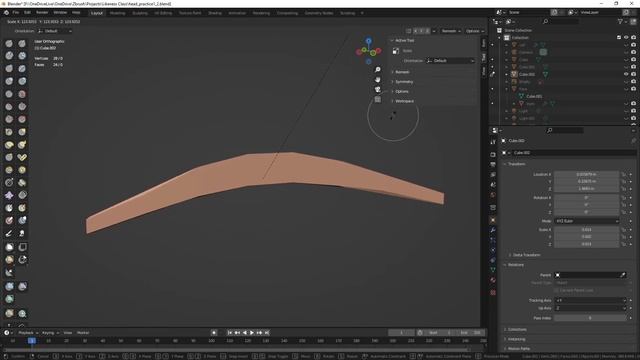Select the purple Cloth brush

point(9,196)
